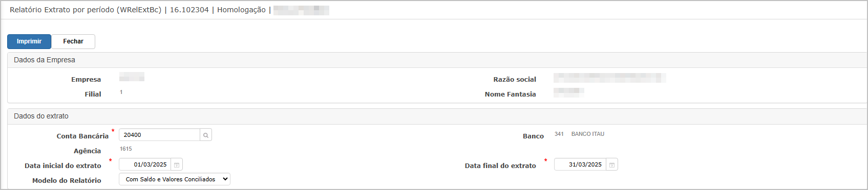Open calendar picker for Data final do extrato
Screen dimensions: 868x190
pos(612,164)
